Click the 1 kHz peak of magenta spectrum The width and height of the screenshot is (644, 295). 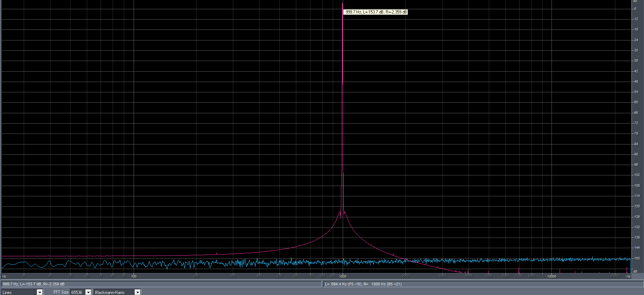342,4
